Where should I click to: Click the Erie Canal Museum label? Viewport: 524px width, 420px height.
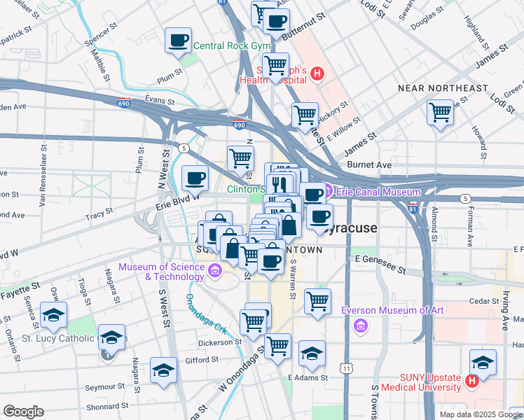[378, 192]
